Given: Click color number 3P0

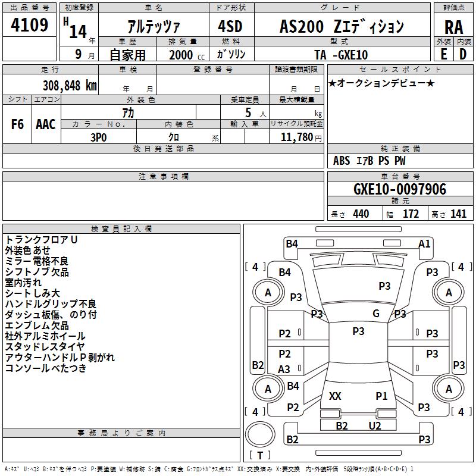Looking at the screenshot, I should (x=99, y=137).
